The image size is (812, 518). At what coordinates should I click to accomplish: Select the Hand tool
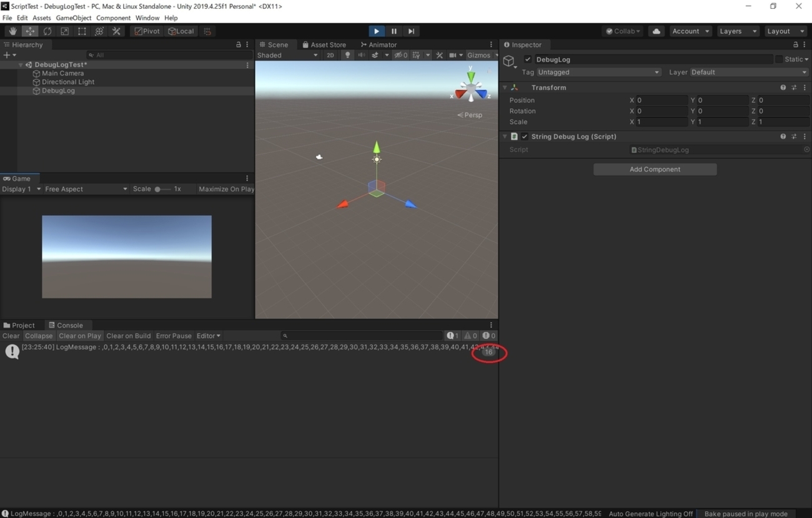13,31
